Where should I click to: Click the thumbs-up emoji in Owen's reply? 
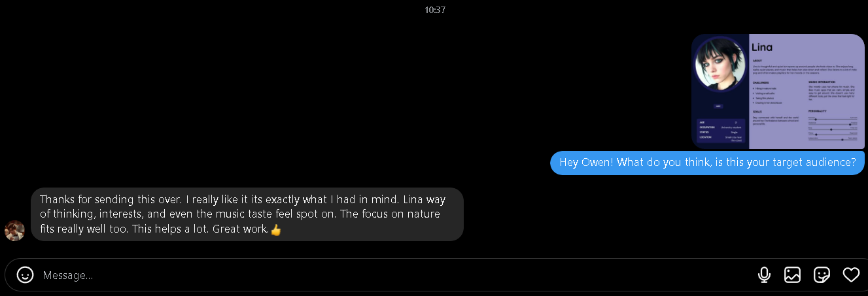point(276,230)
